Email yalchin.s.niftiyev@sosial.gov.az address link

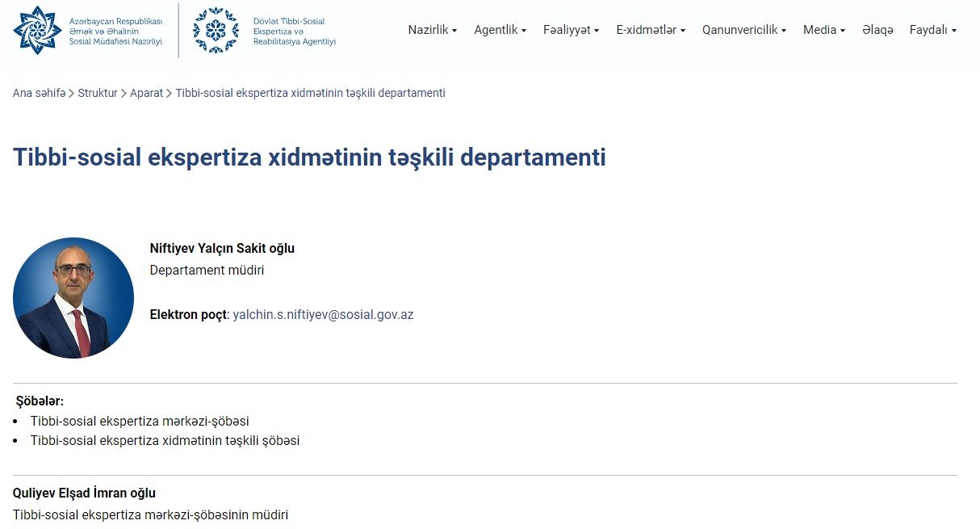click(x=323, y=315)
